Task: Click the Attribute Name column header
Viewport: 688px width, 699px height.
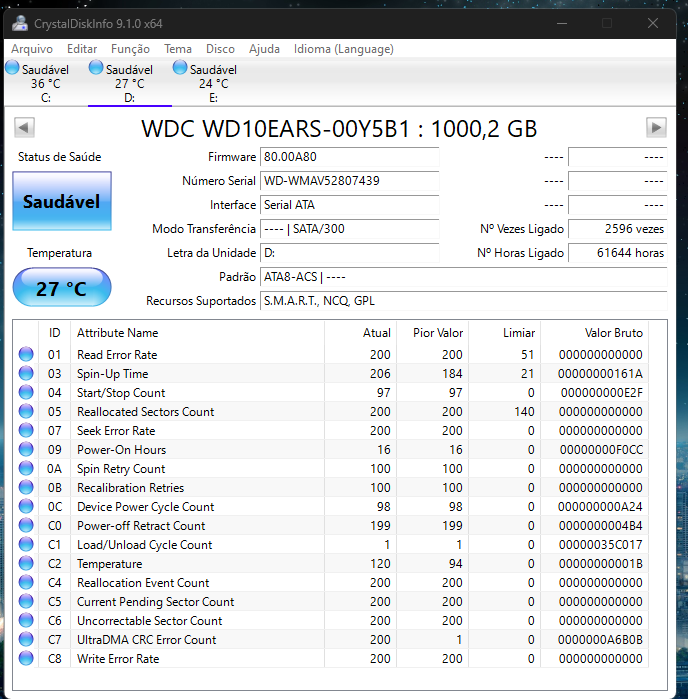Action: (198, 333)
